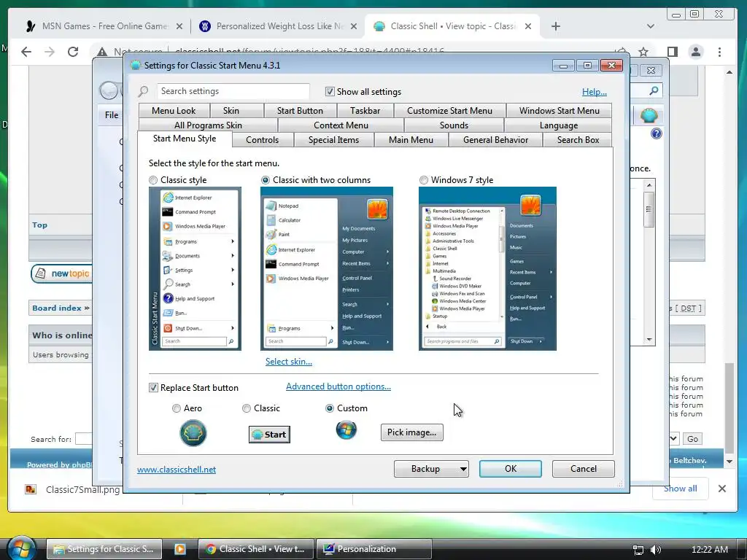747x560 pixels.
Task: Click the Windows Start orb on taskbar
Action: point(21,548)
